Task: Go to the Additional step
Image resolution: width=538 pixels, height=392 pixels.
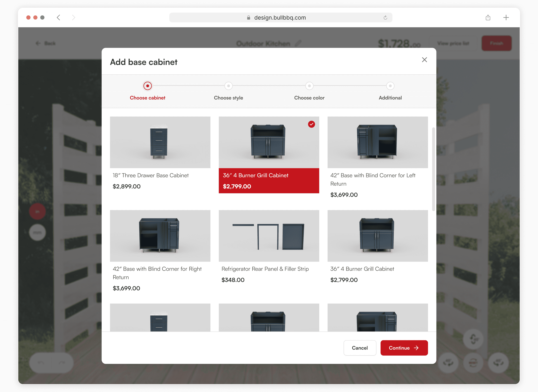Action: tap(390, 86)
